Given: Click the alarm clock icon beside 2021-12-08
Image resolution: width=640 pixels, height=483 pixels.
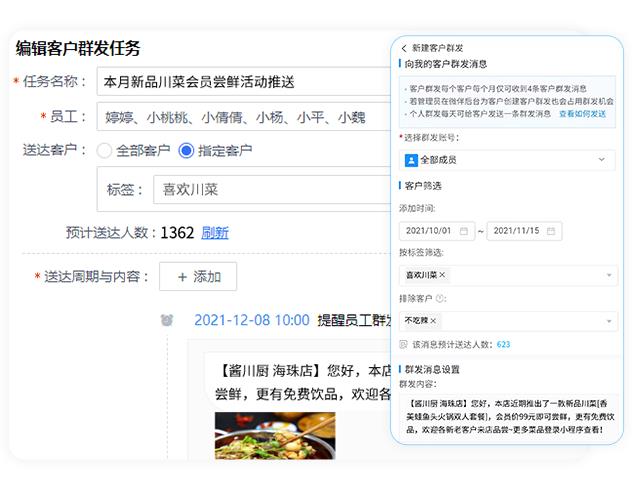Looking at the screenshot, I should (168, 321).
